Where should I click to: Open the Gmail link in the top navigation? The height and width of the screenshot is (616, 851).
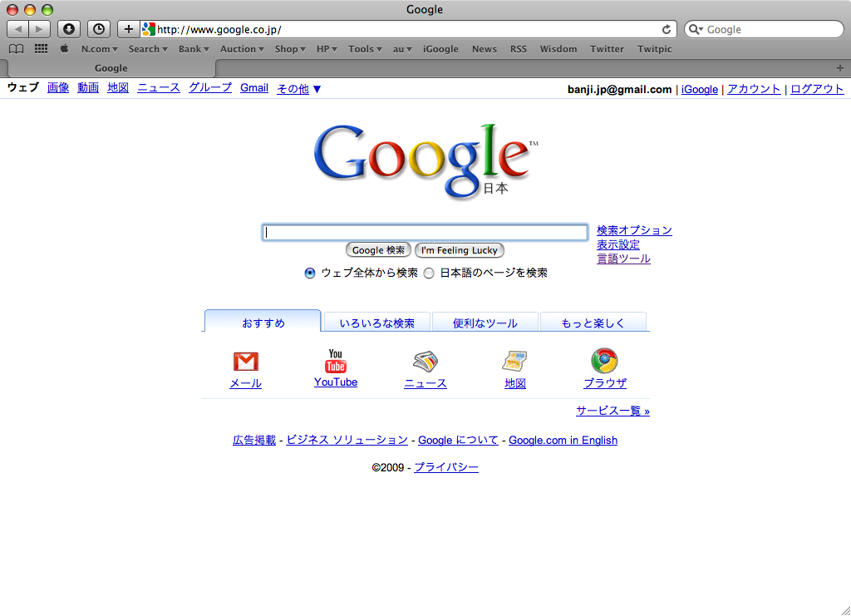click(254, 88)
